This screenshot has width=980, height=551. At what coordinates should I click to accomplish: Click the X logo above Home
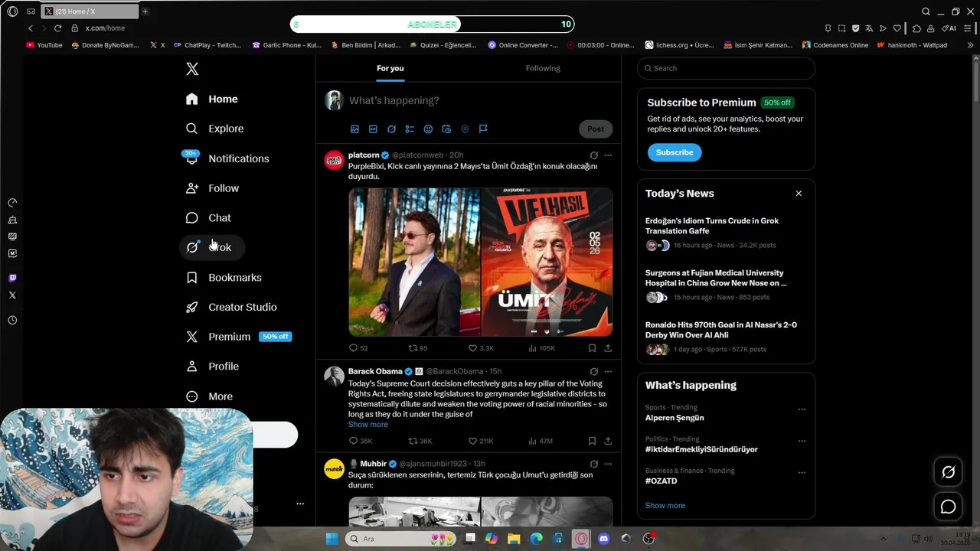pos(192,69)
